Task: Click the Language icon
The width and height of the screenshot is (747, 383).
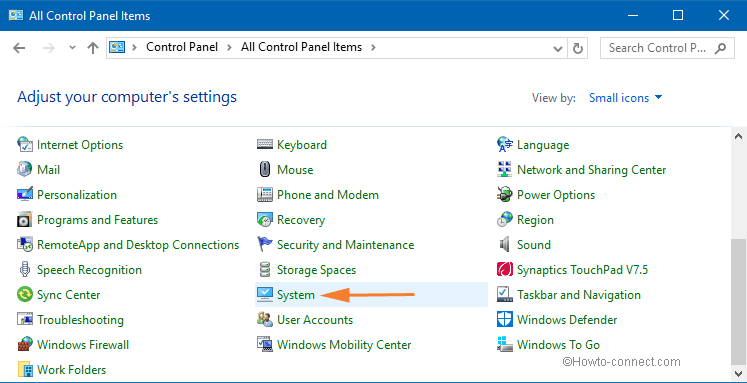Action: coord(505,144)
